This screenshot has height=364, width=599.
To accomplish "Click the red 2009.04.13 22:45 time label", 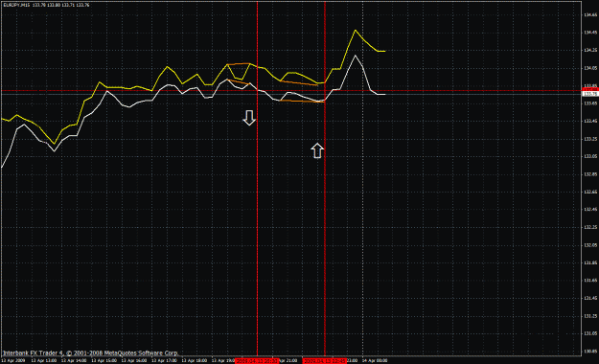I will pos(324,360).
